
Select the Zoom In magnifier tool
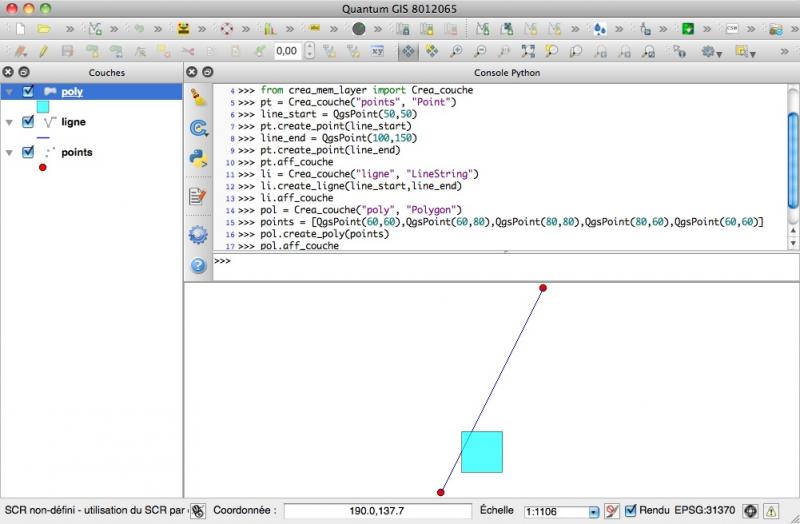(456, 51)
